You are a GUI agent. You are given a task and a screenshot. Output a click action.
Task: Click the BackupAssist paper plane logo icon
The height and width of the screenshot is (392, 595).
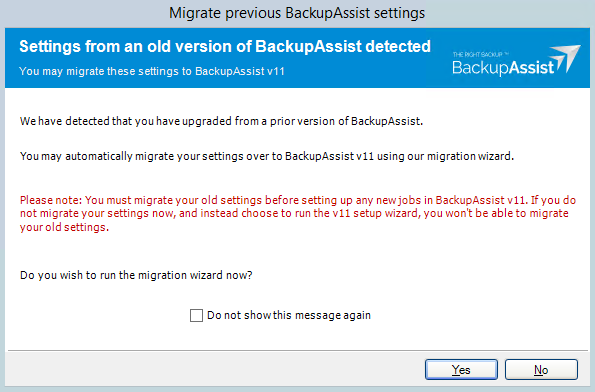565,58
